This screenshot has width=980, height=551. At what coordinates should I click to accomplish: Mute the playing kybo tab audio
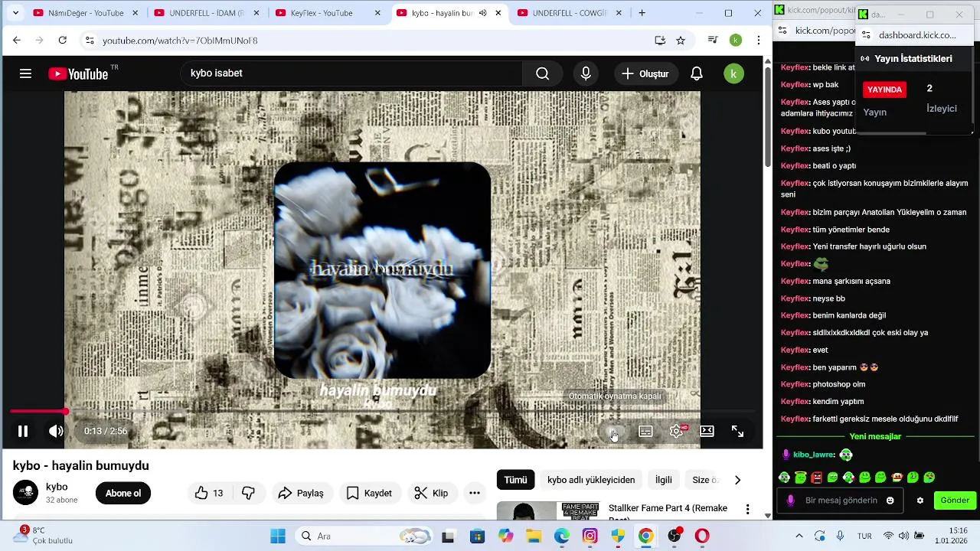tap(482, 13)
